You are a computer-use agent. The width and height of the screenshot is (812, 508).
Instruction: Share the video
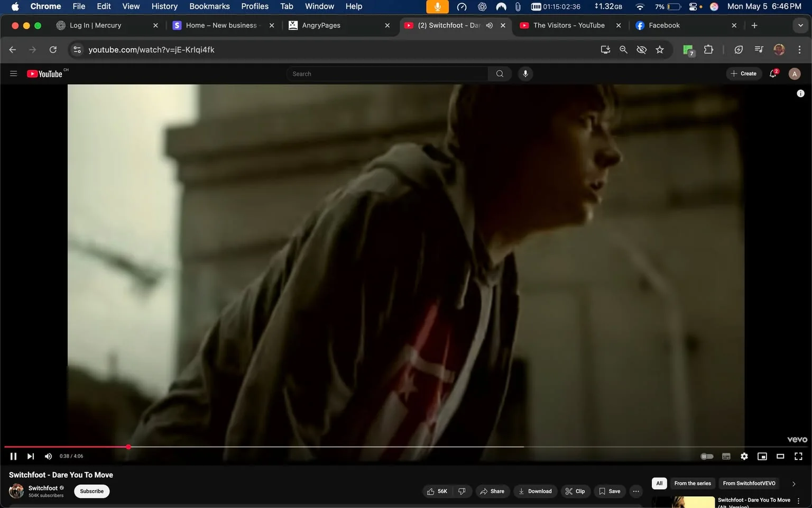click(x=492, y=492)
